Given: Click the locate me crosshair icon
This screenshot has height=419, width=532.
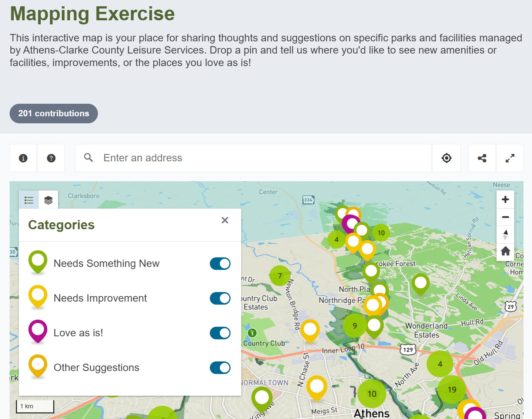Looking at the screenshot, I should [446, 158].
